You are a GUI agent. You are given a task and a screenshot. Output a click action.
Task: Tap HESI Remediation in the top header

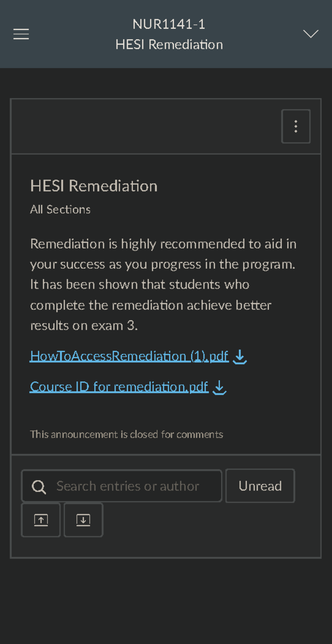point(169,44)
